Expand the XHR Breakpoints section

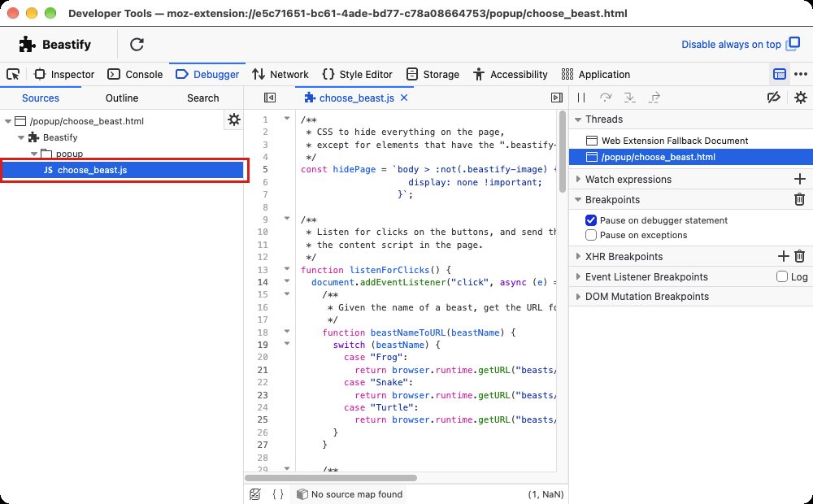[578, 256]
